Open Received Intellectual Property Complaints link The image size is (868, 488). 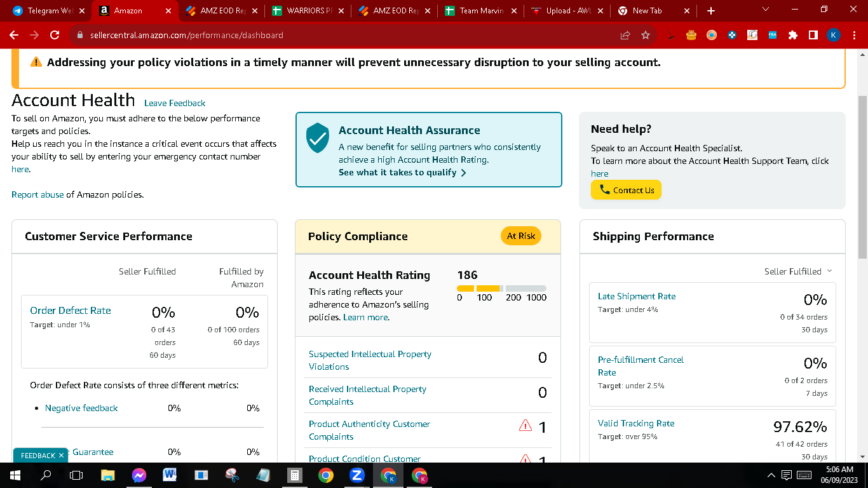pos(367,395)
